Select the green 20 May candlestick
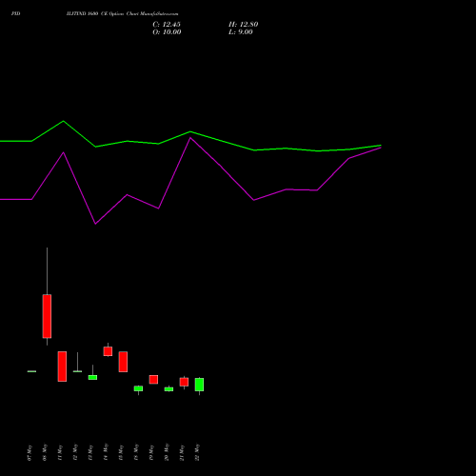 pos(169,389)
